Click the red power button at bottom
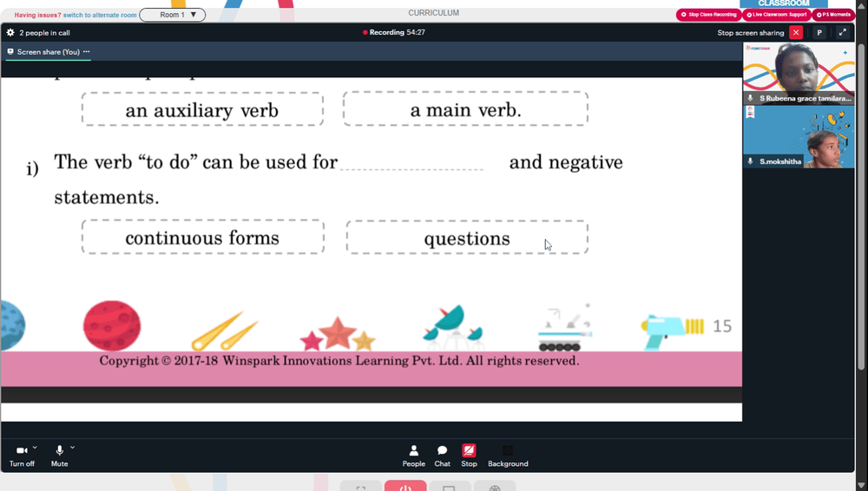 click(405, 486)
